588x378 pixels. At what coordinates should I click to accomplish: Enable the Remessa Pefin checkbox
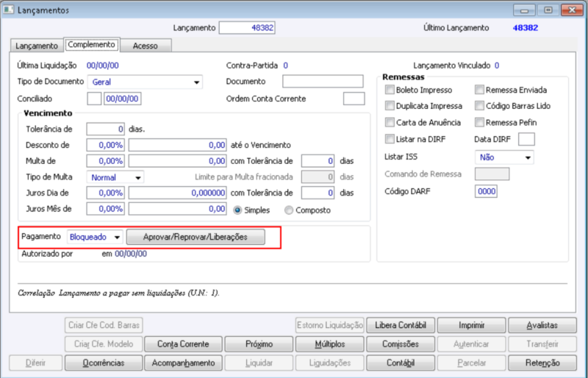[x=480, y=122]
